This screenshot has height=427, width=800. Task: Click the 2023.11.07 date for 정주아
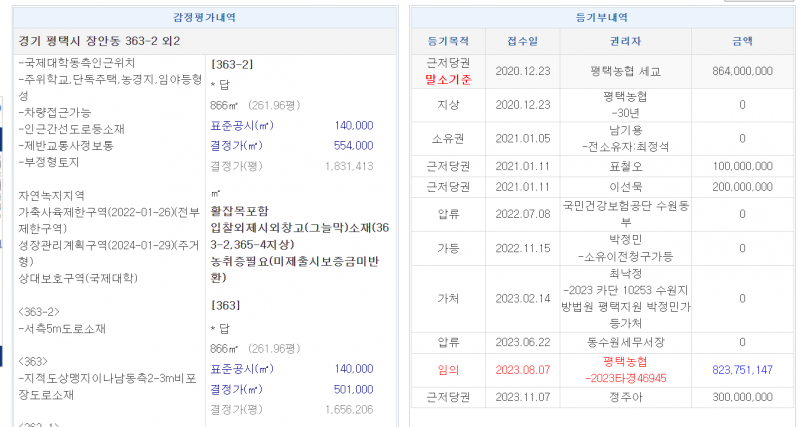pyautogui.click(x=522, y=397)
